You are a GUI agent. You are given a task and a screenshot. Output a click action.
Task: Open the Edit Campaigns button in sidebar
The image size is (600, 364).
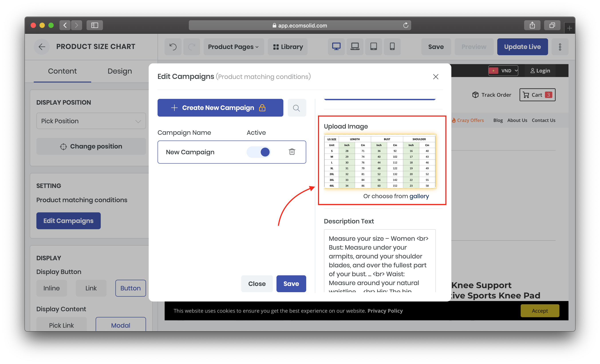click(x=68, y=221)
